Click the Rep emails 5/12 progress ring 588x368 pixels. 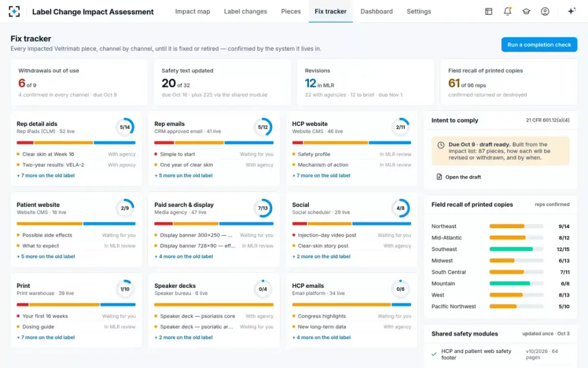click(x=263, y=127)
